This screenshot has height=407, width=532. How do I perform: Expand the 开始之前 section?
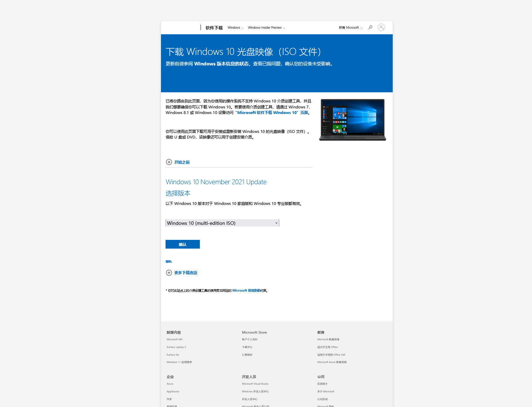[x=182, y=162]
